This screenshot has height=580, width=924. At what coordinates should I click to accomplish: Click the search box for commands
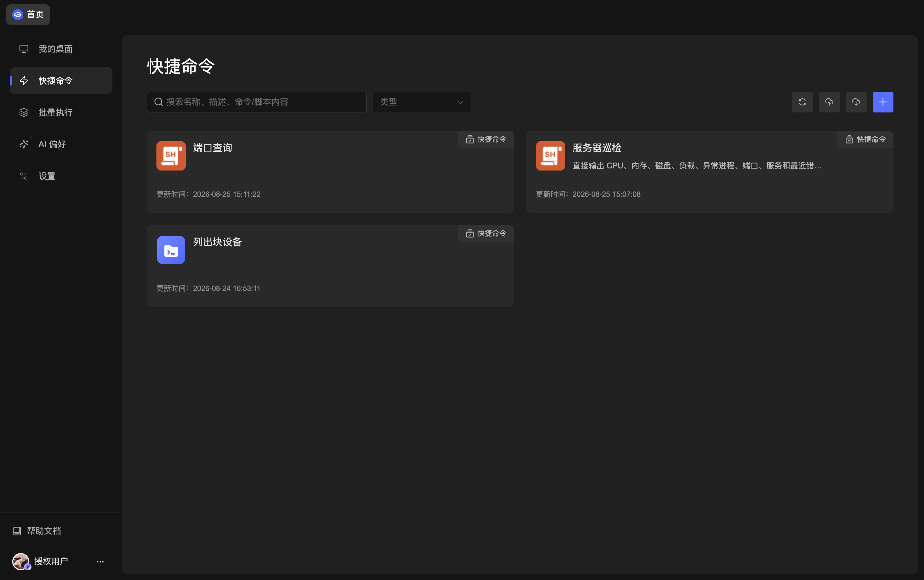(257, 102)
